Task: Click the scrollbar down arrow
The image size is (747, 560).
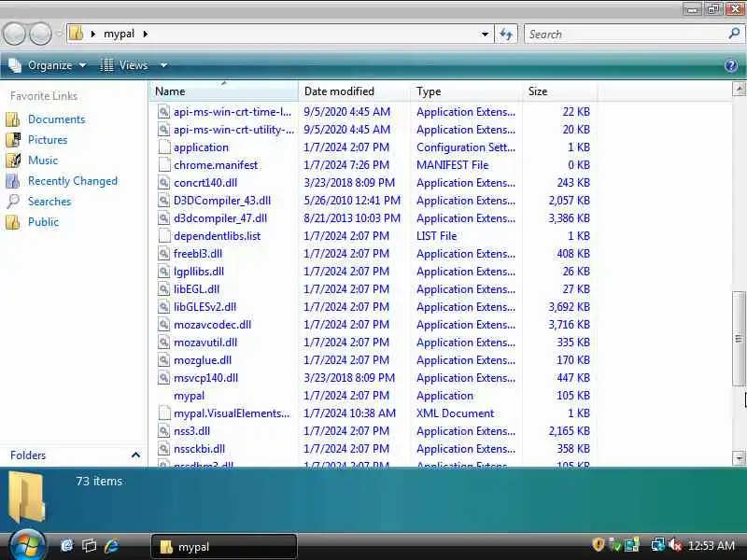Action: 739,458
